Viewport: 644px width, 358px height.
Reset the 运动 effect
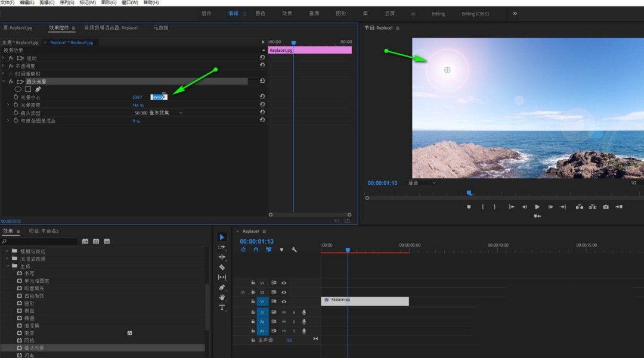click(262, 57)
